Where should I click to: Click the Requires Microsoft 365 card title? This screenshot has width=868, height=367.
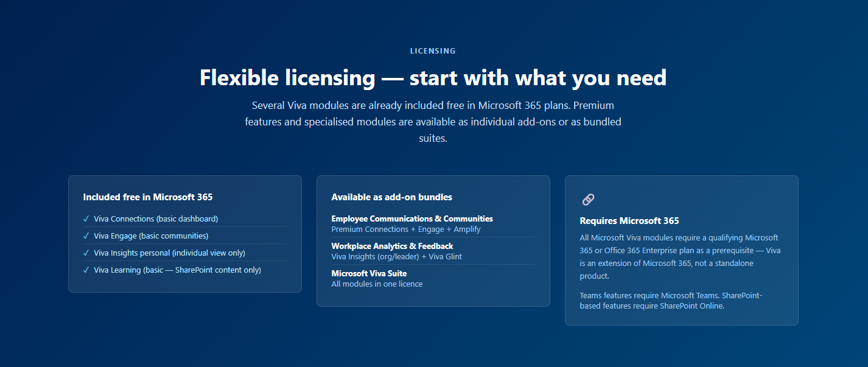pyautogui.click(x=629, y=221)
